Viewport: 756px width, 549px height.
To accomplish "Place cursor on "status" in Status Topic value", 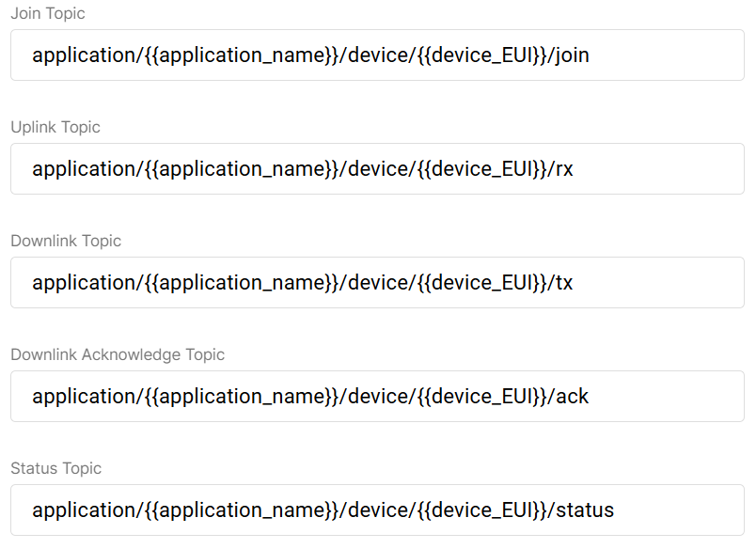I will point(585,510).
